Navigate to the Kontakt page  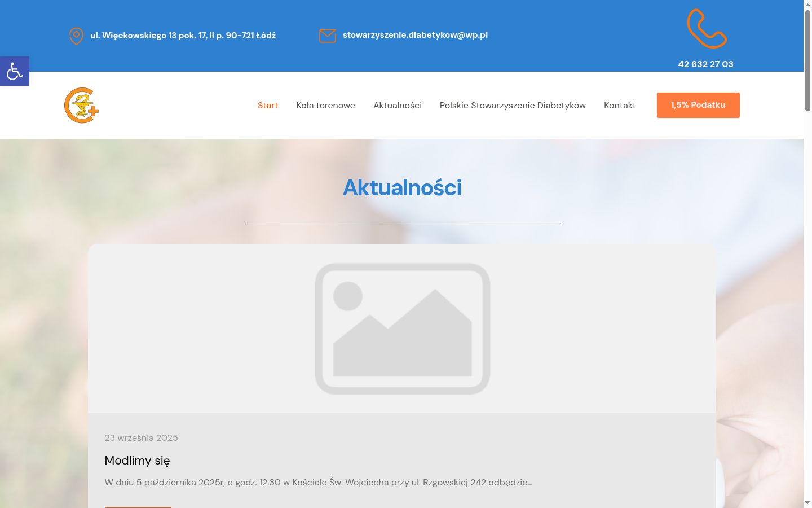coord(620,106)
